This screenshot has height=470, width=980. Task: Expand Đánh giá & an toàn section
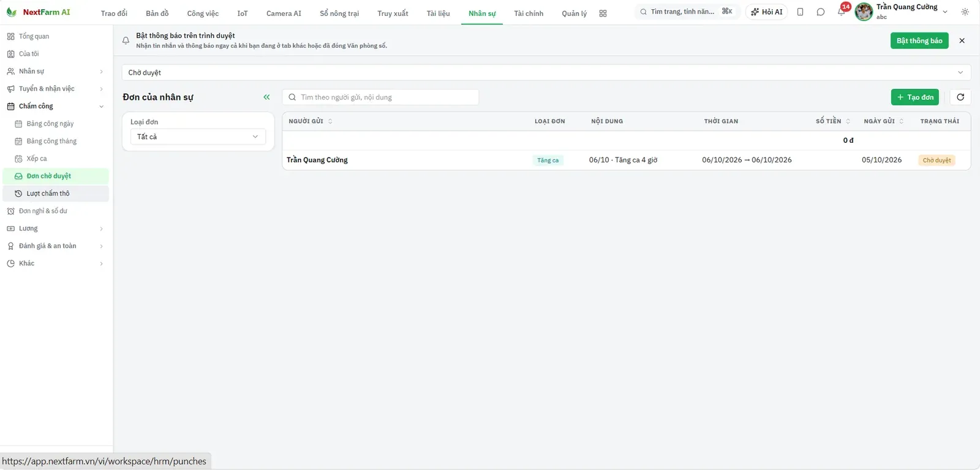point(55,246)
